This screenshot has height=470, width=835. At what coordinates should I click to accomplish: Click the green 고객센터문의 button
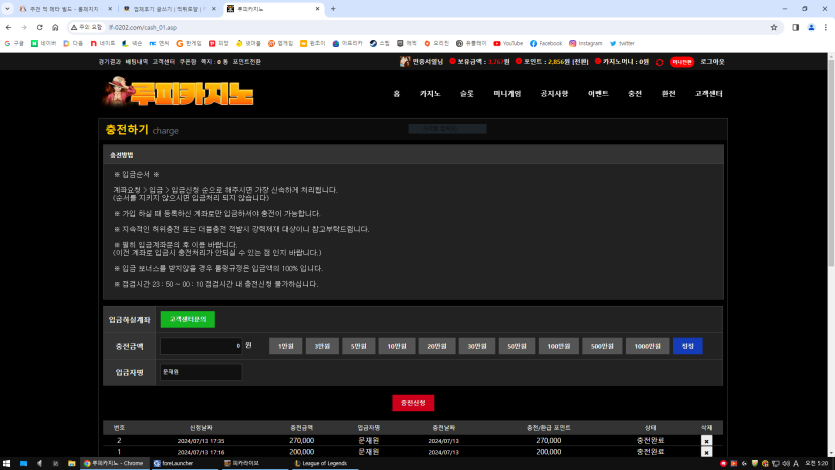pyautogui.click(x=187, y=319)
